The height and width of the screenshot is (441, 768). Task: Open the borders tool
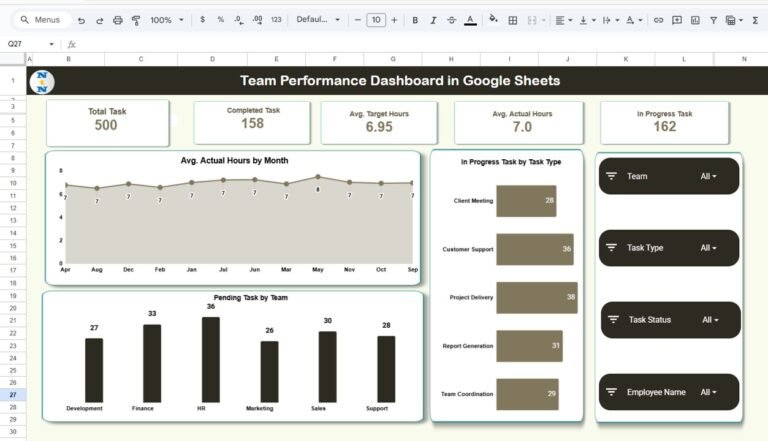[513, 20]
